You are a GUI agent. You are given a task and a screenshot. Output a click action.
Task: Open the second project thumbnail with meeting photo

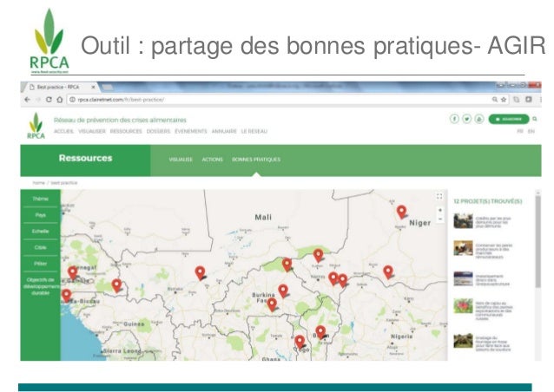pos(463,248)
